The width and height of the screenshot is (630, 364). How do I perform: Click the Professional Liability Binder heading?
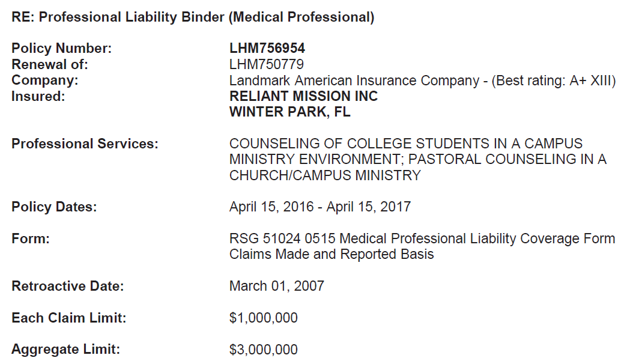click(x=193, y=17)
